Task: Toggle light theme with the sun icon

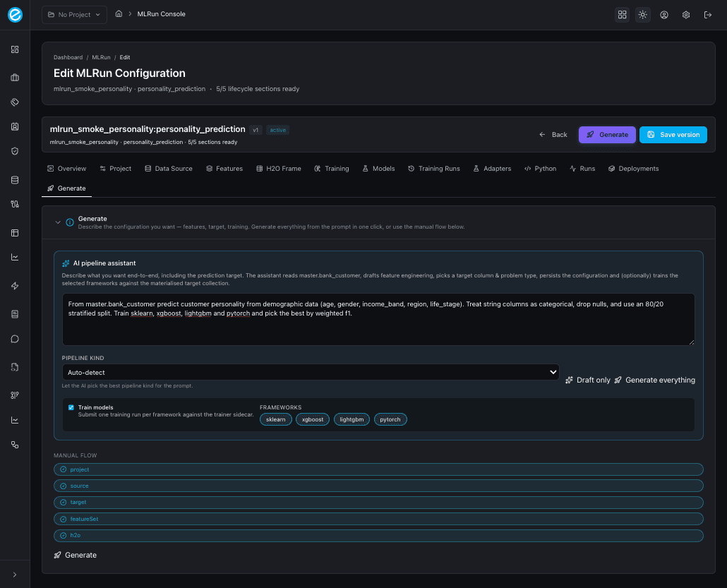Action: click(642, 14)
